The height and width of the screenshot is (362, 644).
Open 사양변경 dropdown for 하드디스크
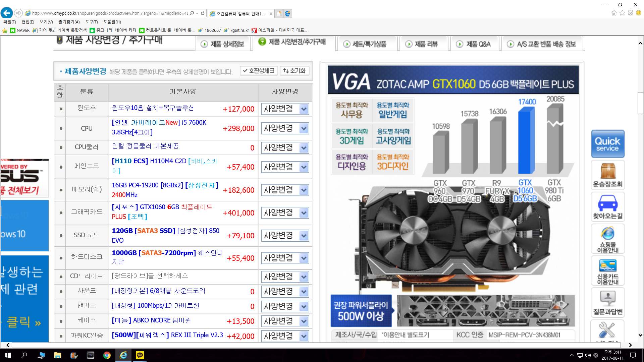[285, 258]
